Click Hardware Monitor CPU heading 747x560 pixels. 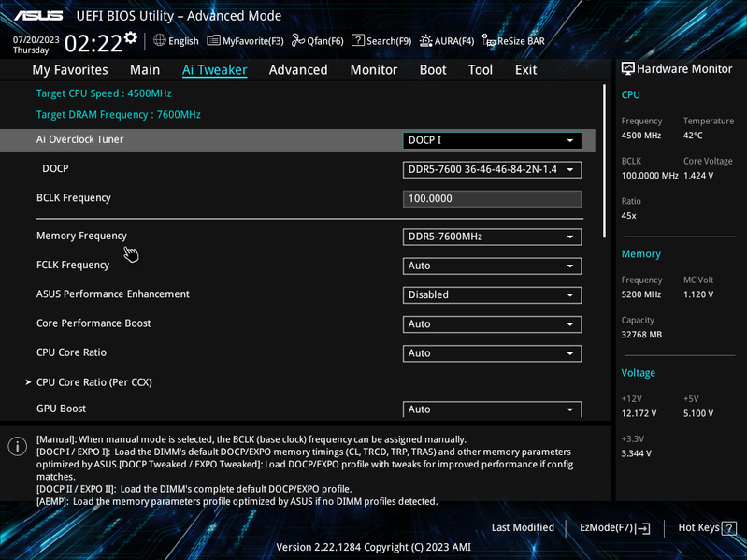(x=630, y=94)
